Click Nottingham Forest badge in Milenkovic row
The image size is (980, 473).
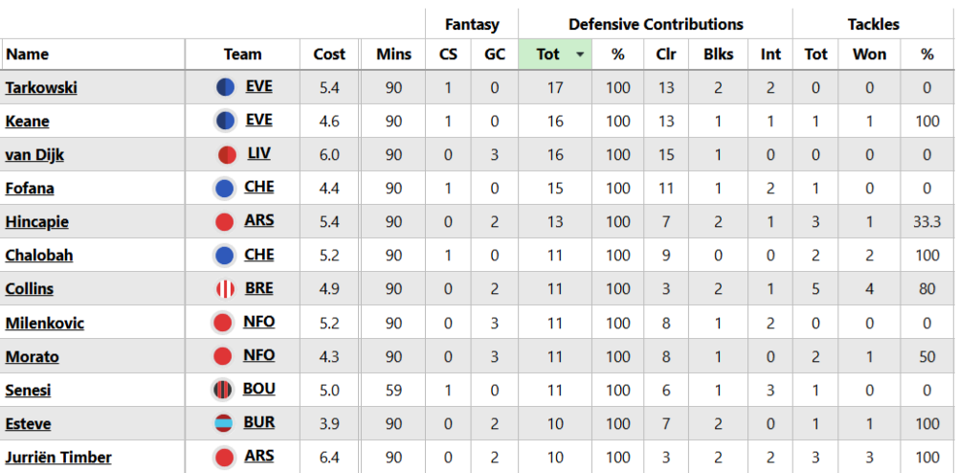pos(224,323)
